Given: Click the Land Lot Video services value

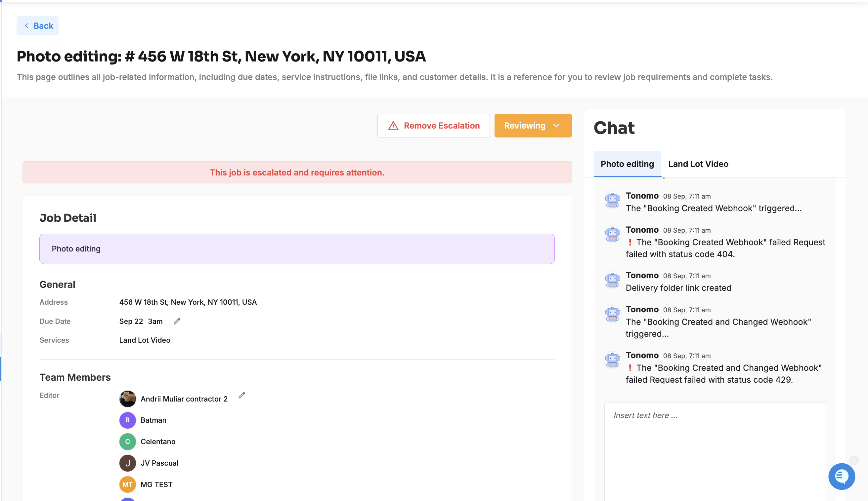Looking at the screenshot, I should pyautogui.click(x=145, y=340).
